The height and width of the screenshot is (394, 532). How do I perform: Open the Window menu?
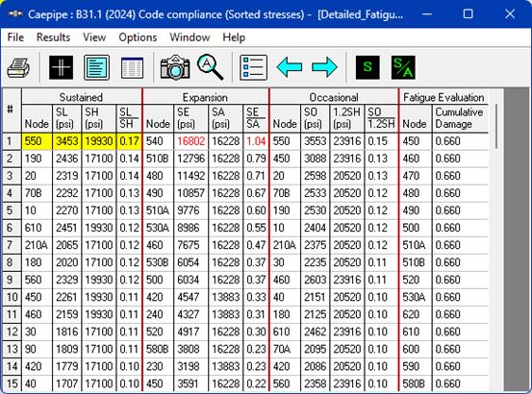tap(190, 37)
